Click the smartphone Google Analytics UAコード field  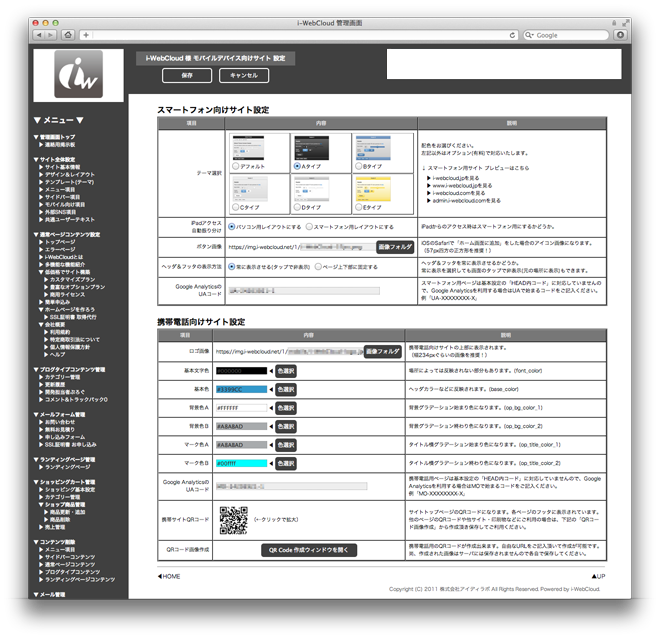pos(304,291)
